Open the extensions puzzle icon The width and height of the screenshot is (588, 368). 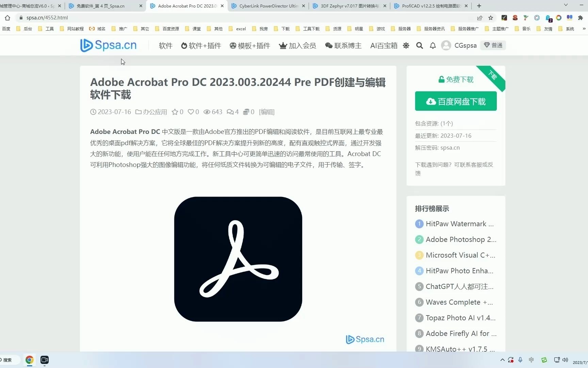coord(581,18)
